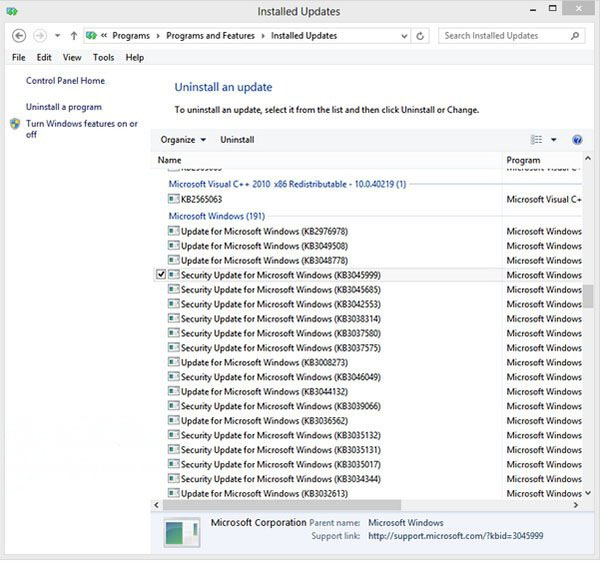This screenshot has width=600, height=561.
Task: Uncheck the KB3045999 security update checkbox
Action: point(161,274)
